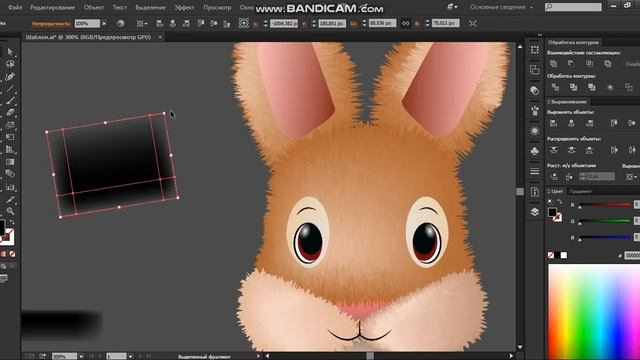The width and height of the screenshot is (640, 360).
Task: Click horizontal align center in Align panel
Action: point(571,123)
